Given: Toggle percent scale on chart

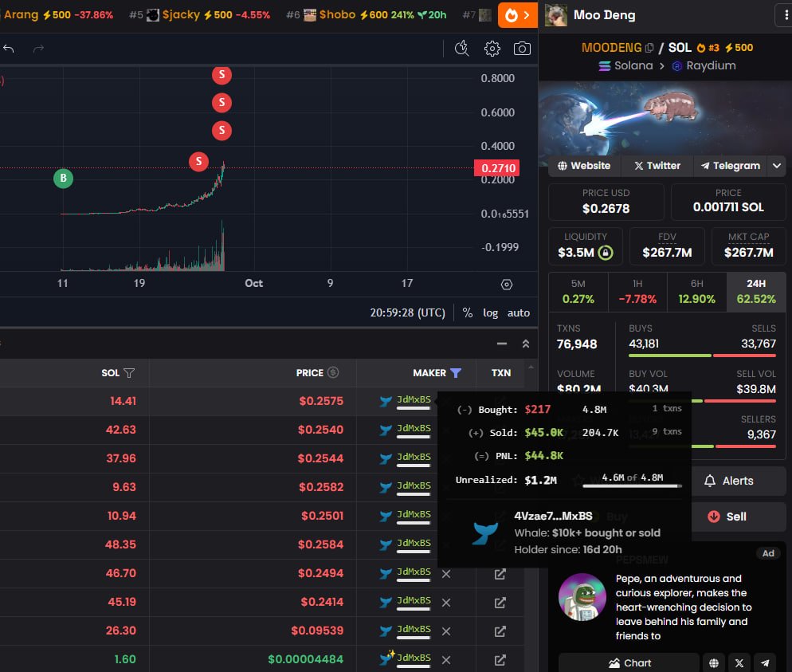Looking at the screenshot, I should click(468, 312).
